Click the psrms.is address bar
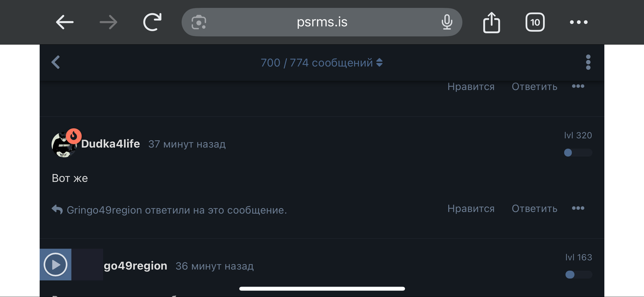This screenshot has height=297, width=644. (322, 22)
